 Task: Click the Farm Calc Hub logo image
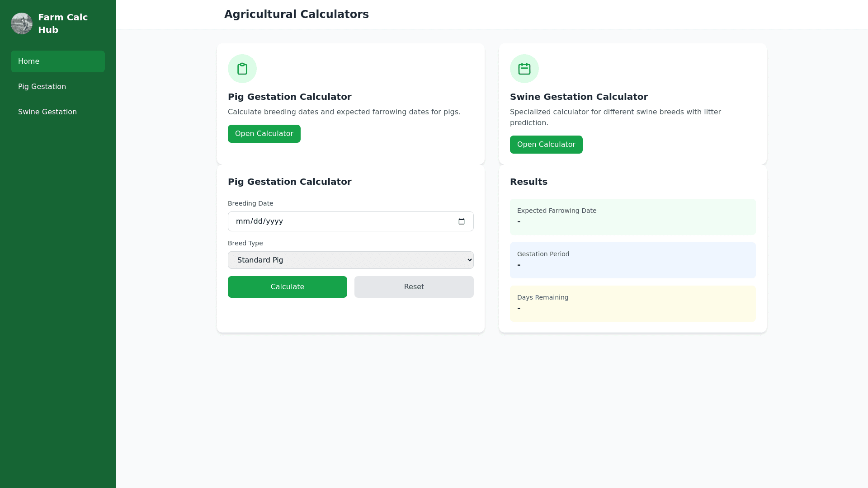coord(22,23)
